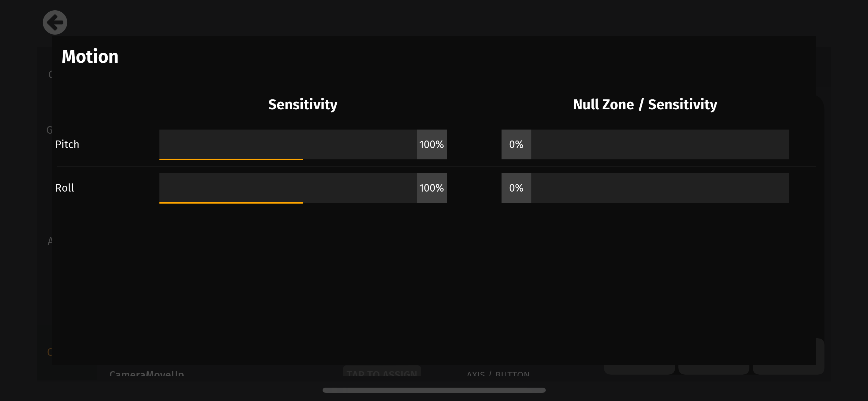
Task: Click the AXIS / BUTTON label
Action: (498, 374)
